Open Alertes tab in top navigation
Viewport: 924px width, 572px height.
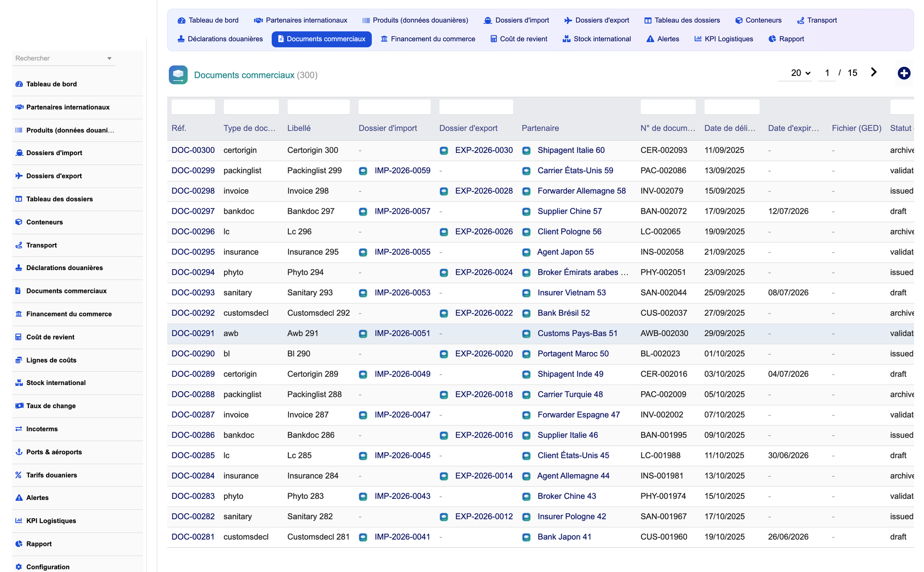663,39
